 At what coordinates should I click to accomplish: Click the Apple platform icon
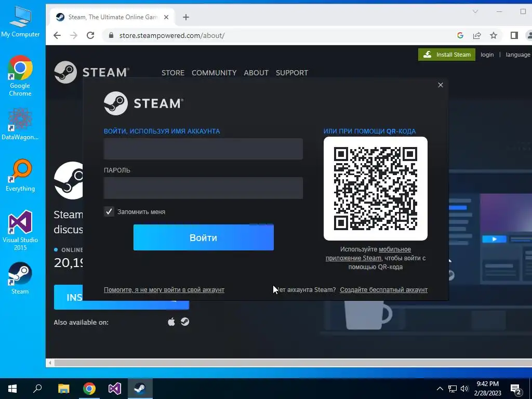coord(171,322)
